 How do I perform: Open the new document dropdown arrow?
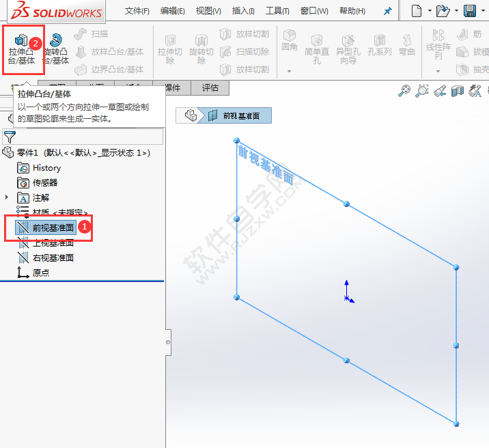(430, 11)
